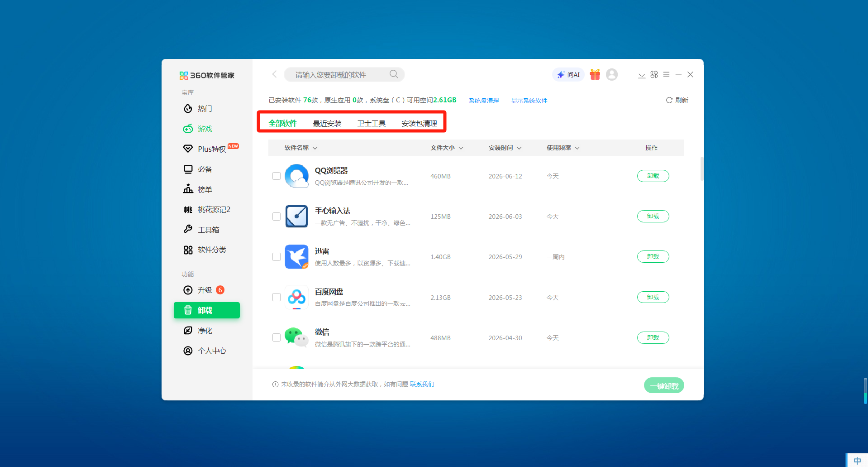This screenshot has width=868, height=467.
Task: Check the 微信 checkbox
Action: [x=277, y=337]
